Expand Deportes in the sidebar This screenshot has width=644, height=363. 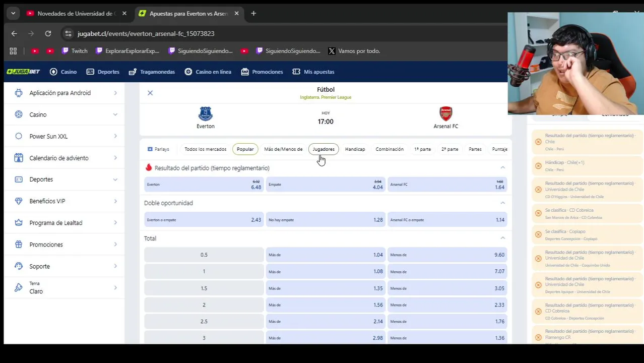66,179
